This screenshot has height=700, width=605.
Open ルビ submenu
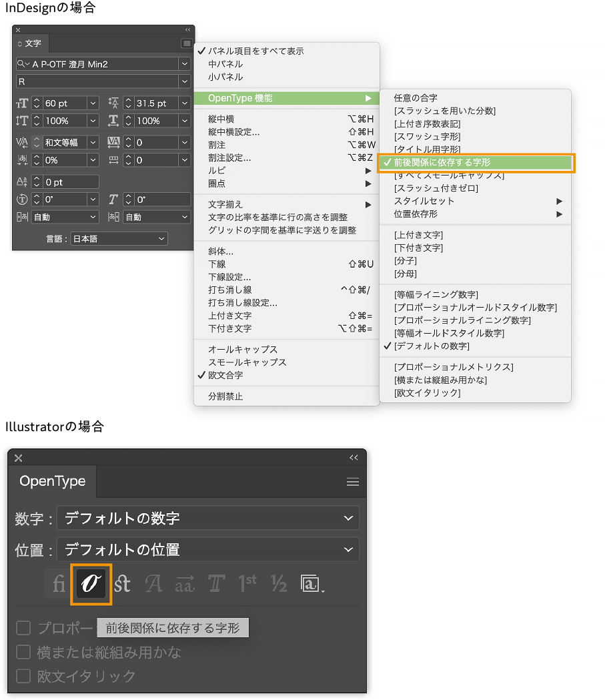pos(286,171)
